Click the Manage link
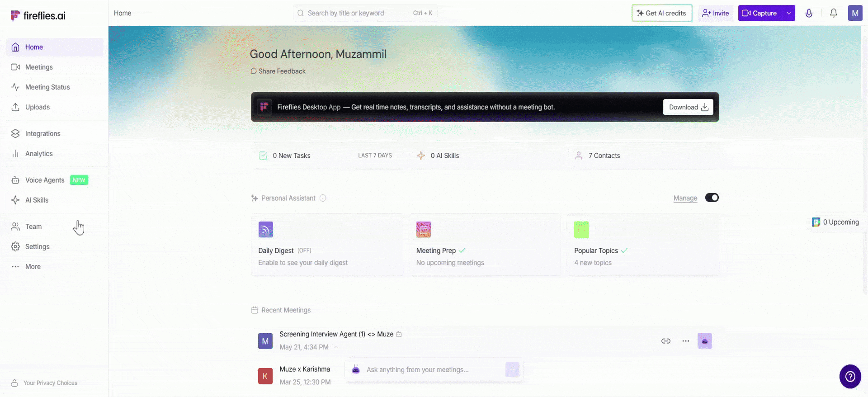This screenshot has height=397, width=868. (x=685, y=198)
